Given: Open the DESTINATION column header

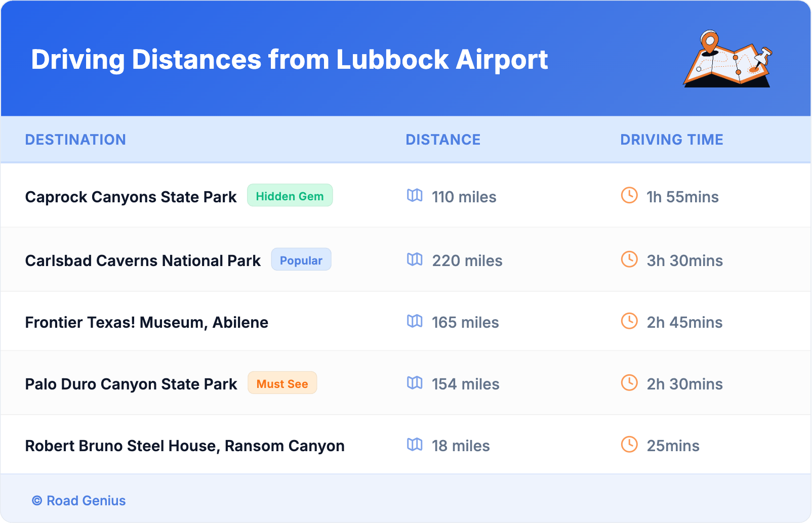Looking at the screenshot, I should tap(76, 140).
